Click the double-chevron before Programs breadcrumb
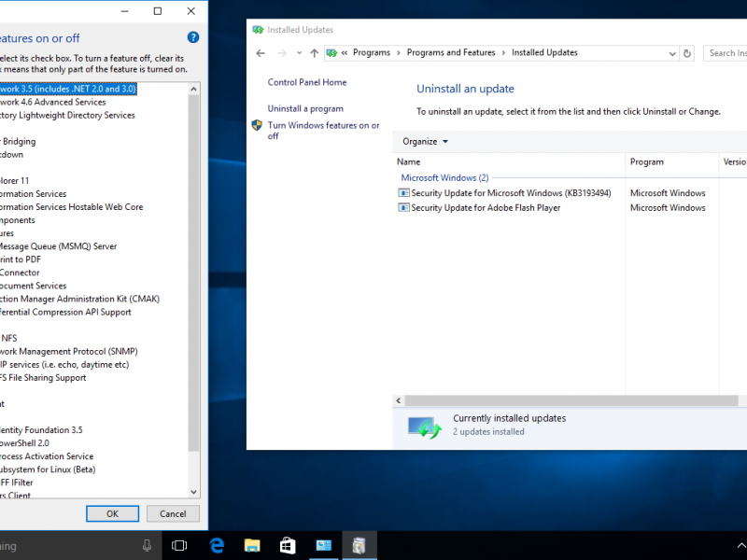The width and height of the screenshot is (747, 560). point(345,53)
